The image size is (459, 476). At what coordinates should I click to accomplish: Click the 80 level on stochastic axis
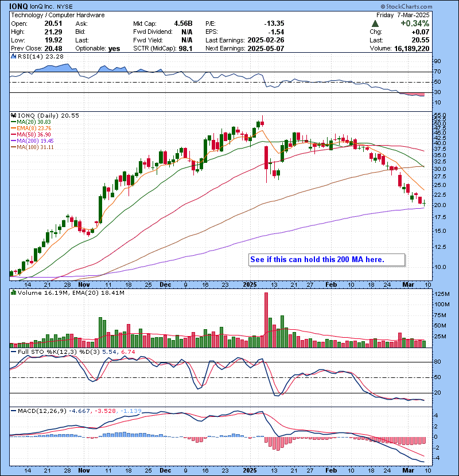pos(437,362)
